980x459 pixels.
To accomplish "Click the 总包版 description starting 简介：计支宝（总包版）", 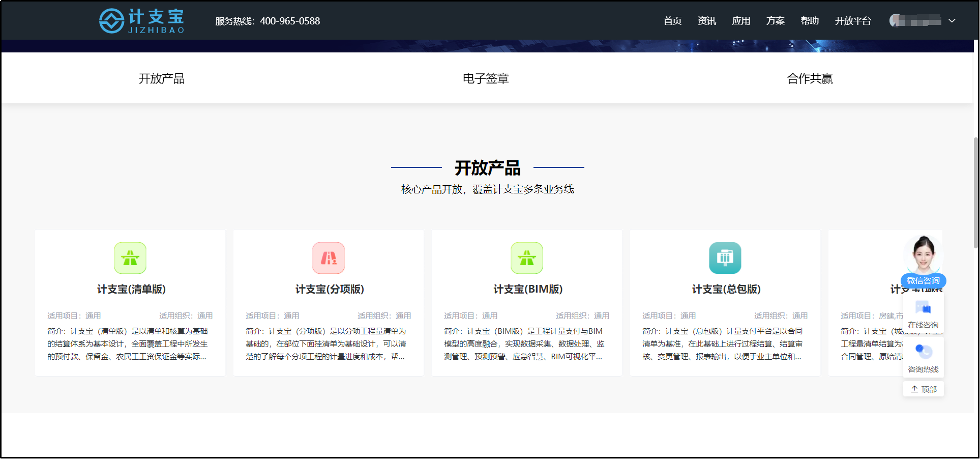I will click(723, 344).
